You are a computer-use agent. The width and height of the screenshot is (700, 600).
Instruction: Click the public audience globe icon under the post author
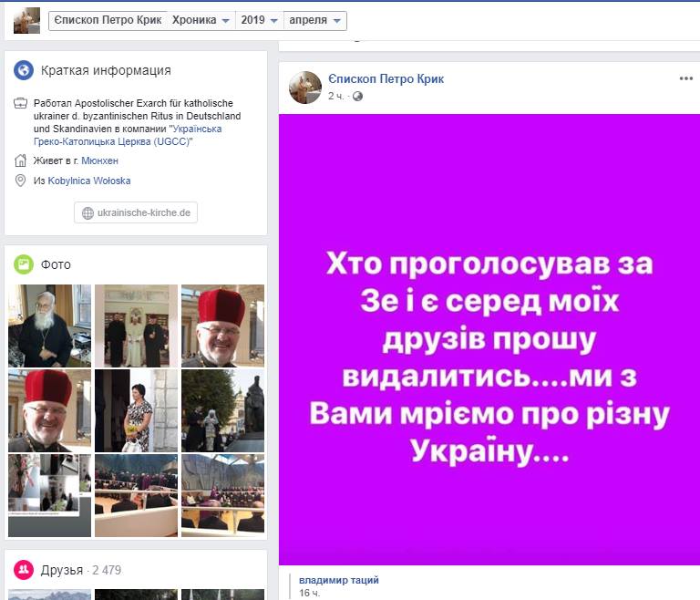[357, 96]
